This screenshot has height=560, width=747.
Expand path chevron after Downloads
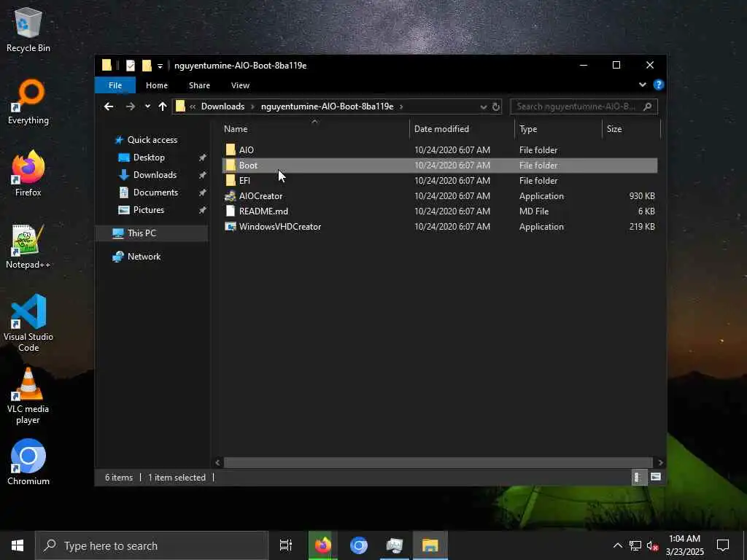click(x=253, y=106)
